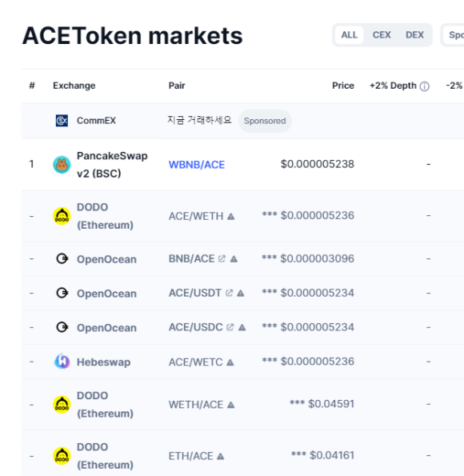Open the external link icon next to ACE/USDT

click(230, 293)
